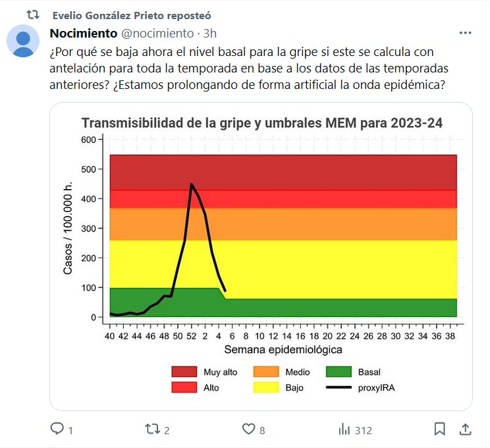
Task: Open the three-dot more options menu
Action: tap(465, 33)
